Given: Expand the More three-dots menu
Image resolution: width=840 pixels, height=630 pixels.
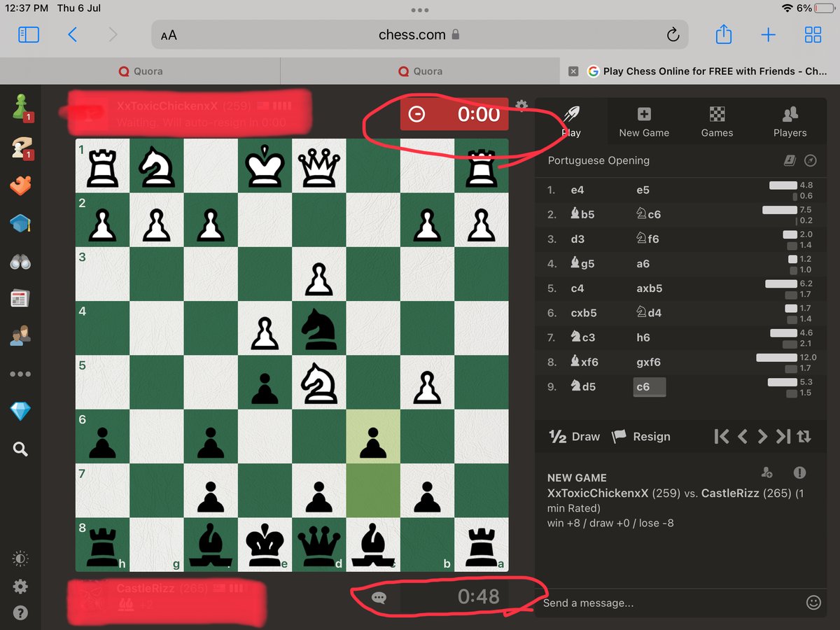Looking at the screenshot, I should pyautogui.click(x=20, y=374).
